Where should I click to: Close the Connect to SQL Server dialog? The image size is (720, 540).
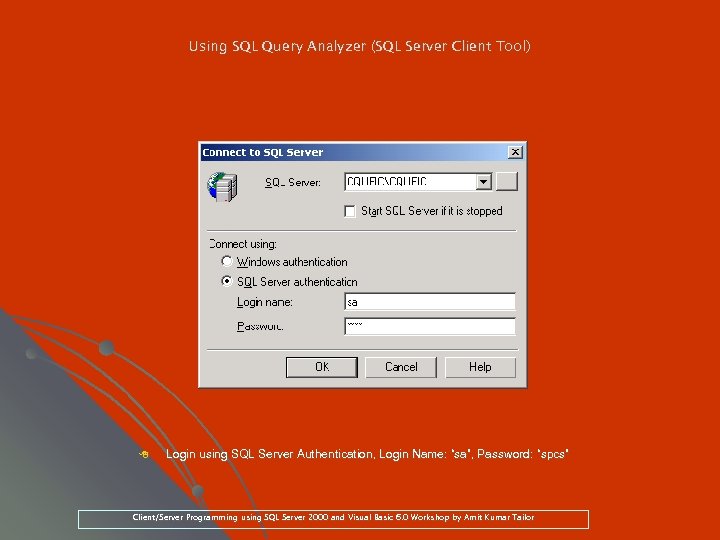coord(515,152)
